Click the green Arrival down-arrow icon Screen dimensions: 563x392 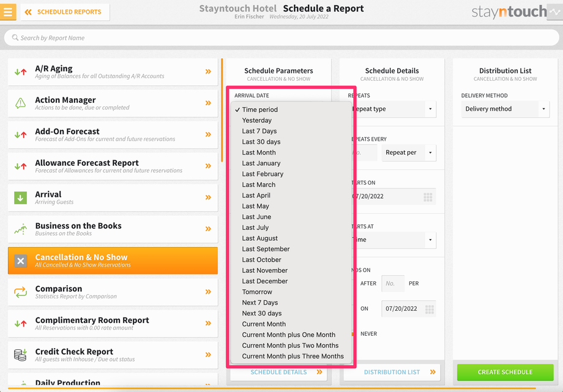coord(20,198)
